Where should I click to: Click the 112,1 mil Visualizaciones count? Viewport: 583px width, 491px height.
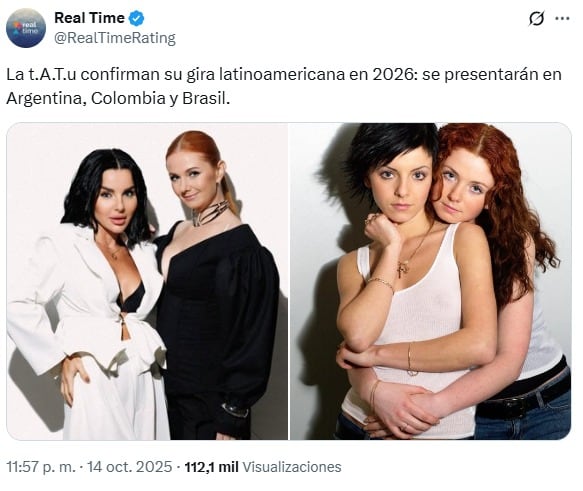pyautogui.click(x=263, y=467)
